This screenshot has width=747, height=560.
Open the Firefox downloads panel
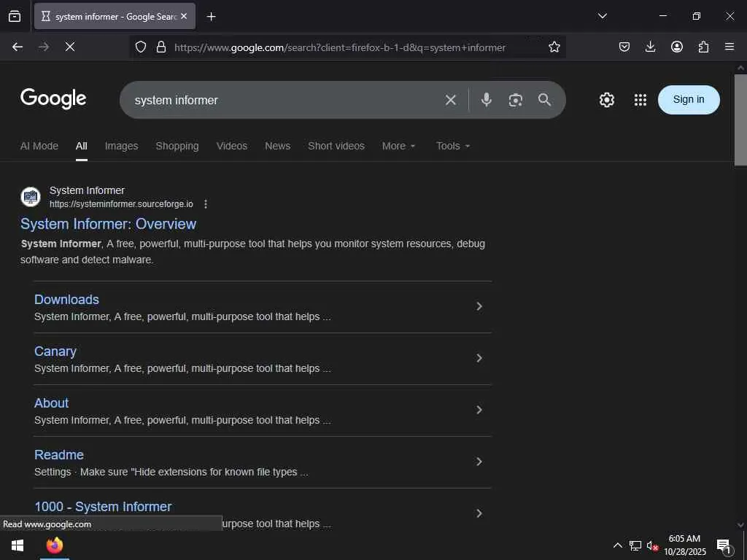pos(650,47)
